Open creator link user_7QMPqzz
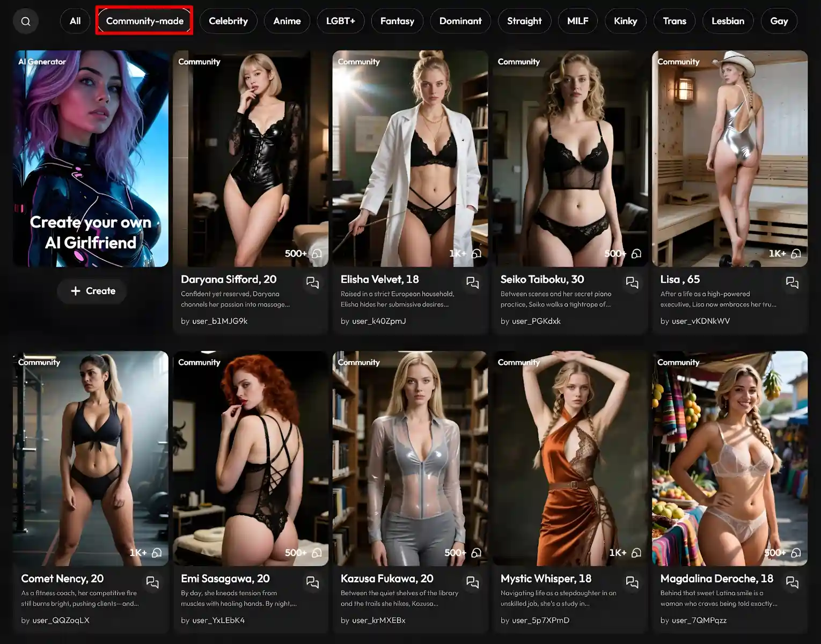The width and height of the screenshot is (821, 644). tap(699, 620)
